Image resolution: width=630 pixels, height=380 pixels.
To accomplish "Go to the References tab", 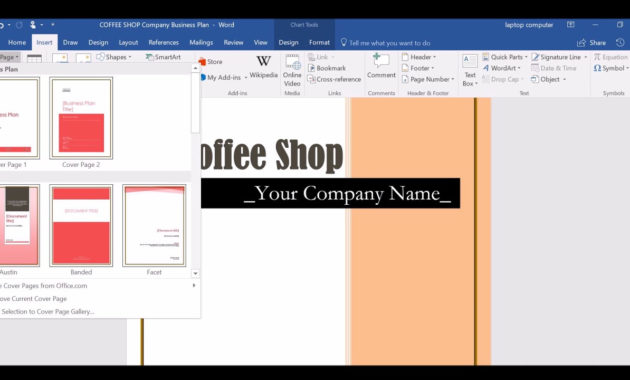I will coord(164,42).
